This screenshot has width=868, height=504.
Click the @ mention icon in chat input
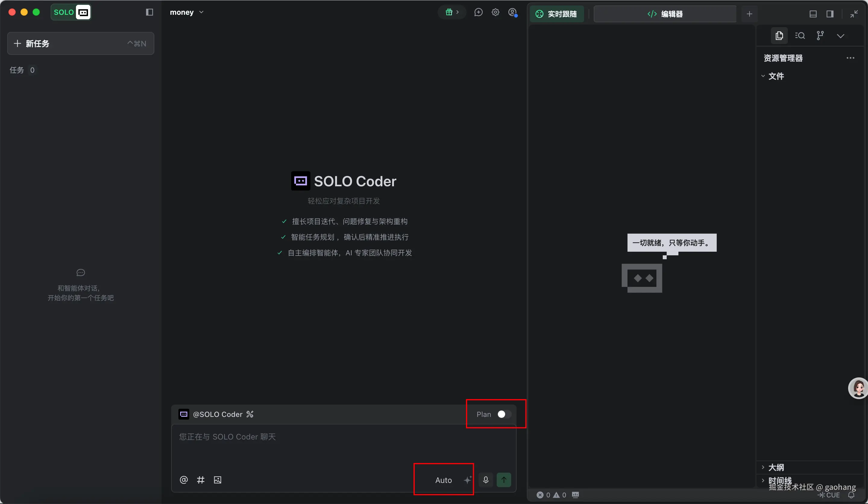pos(184,480)
